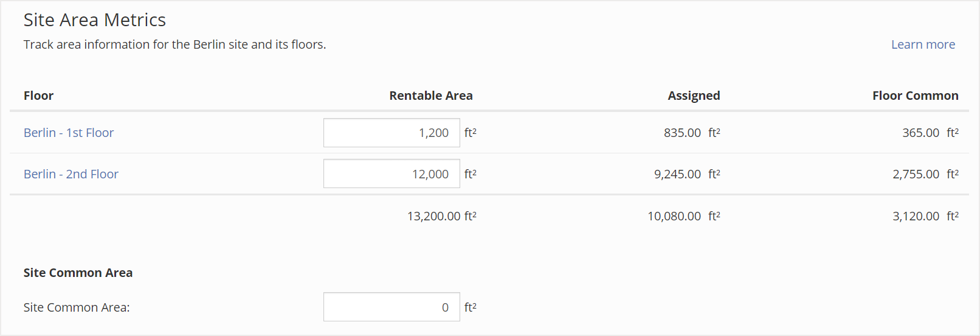Click the Floor column header
The height and width of the screenshot is (336, 980).
coord(38,96)
